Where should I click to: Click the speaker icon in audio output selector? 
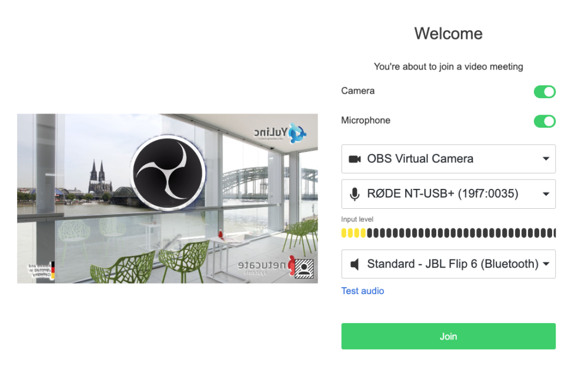click(x=355, y=264)
